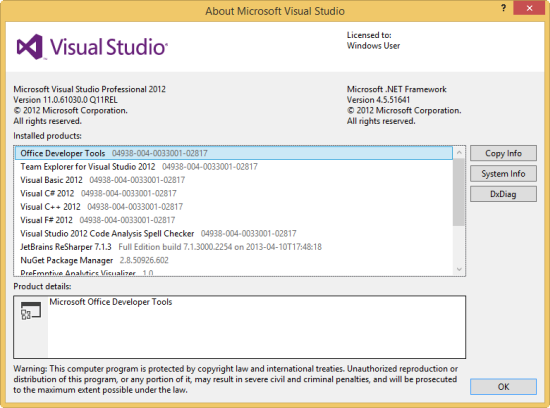The width and height of the screenshot is (550, 408).
Task: Click the installed products scrollbar thumb
Action: pos(459,192)
